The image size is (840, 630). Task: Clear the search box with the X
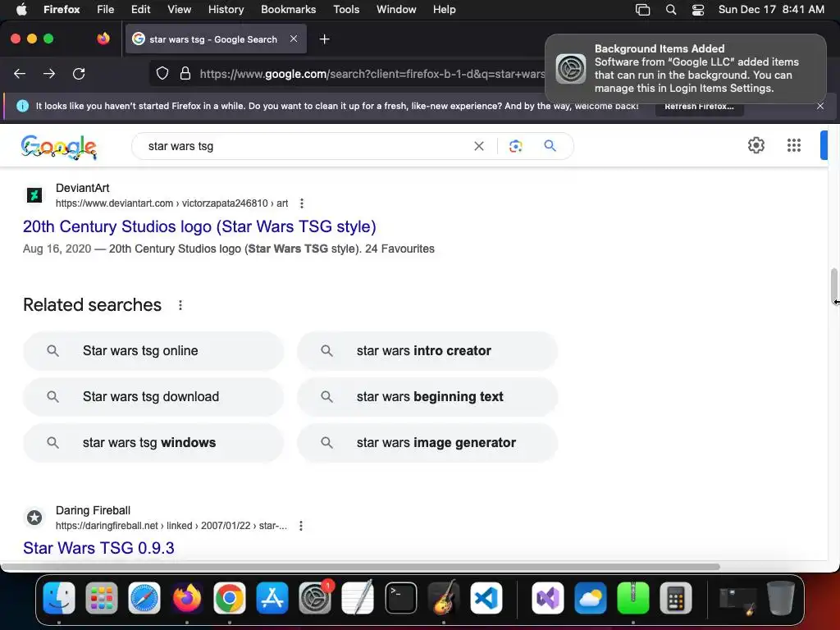(x=479, y=146)
